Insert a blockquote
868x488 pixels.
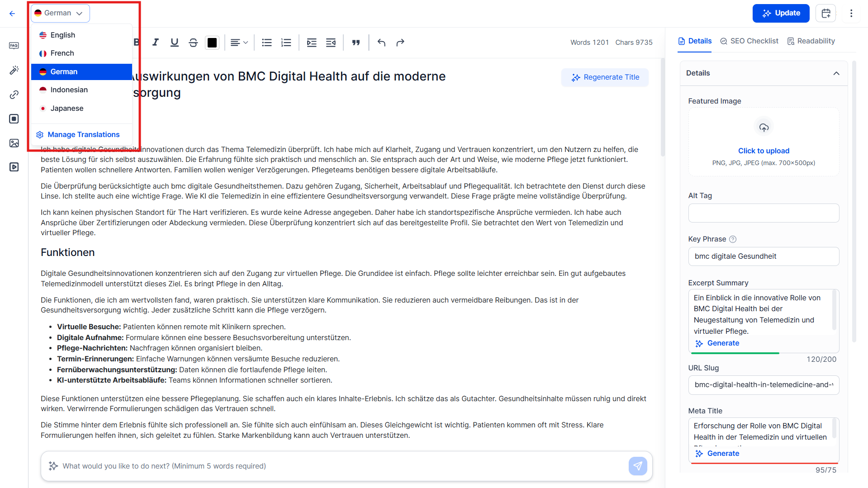[356, 43]
